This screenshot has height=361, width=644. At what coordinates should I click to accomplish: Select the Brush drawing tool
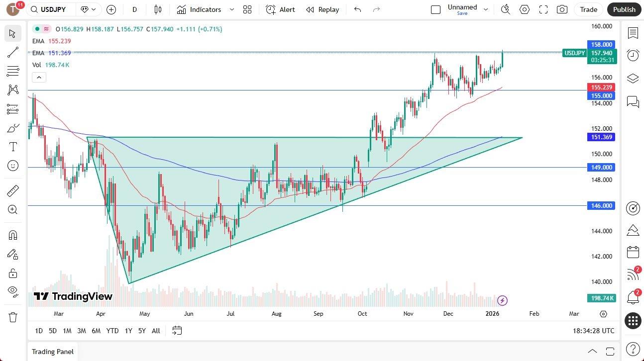pyautogui.click(x=13, y=128)
